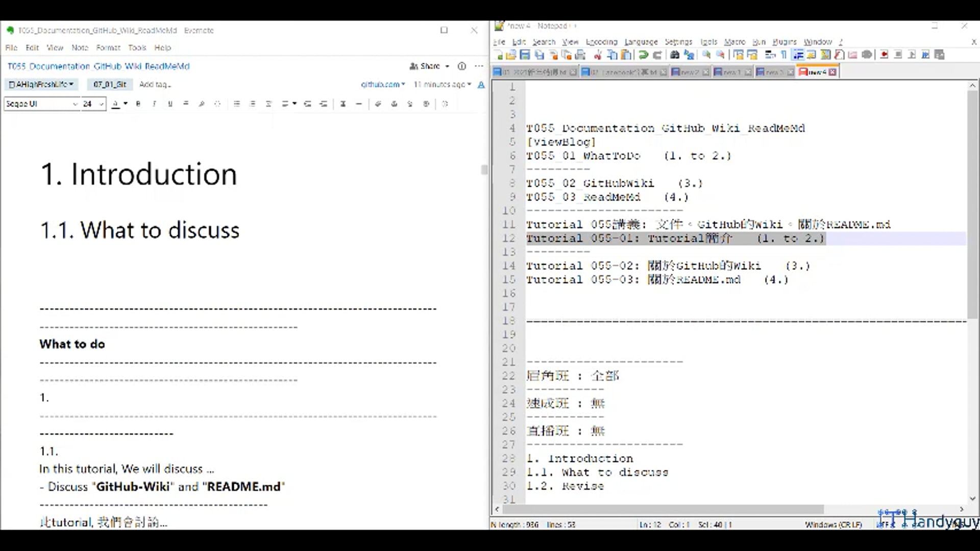This screenshot has height=551, width=980.
Task: Toggle Show All Characters in Notepad++
Action: (x=784, y=55)
